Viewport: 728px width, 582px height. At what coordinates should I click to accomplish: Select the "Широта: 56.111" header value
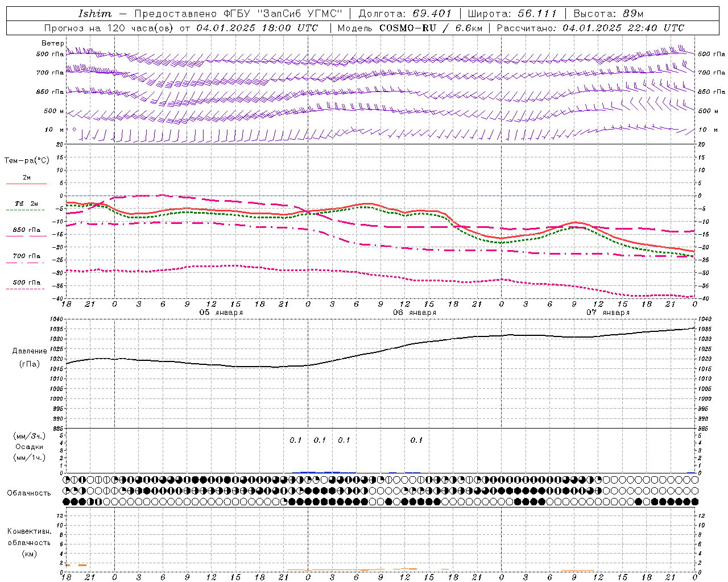tap(512, 14)
